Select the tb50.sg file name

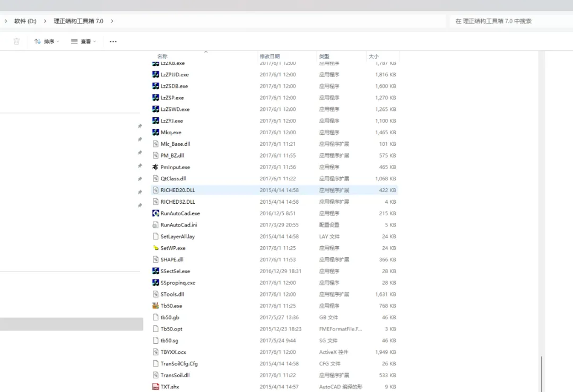click(x=170, y=341)
